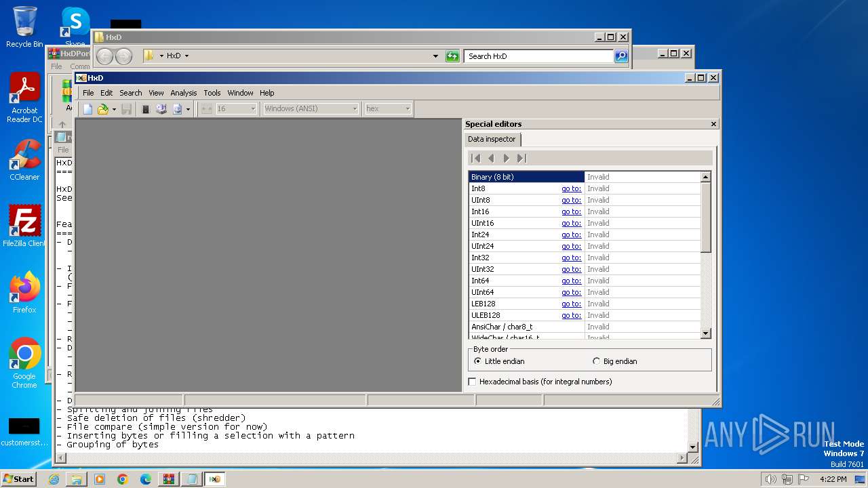The width and height of the screenshot is (868, 488).
Task: Open the CCleaner desktop shortcut
Action: (24, 160)
